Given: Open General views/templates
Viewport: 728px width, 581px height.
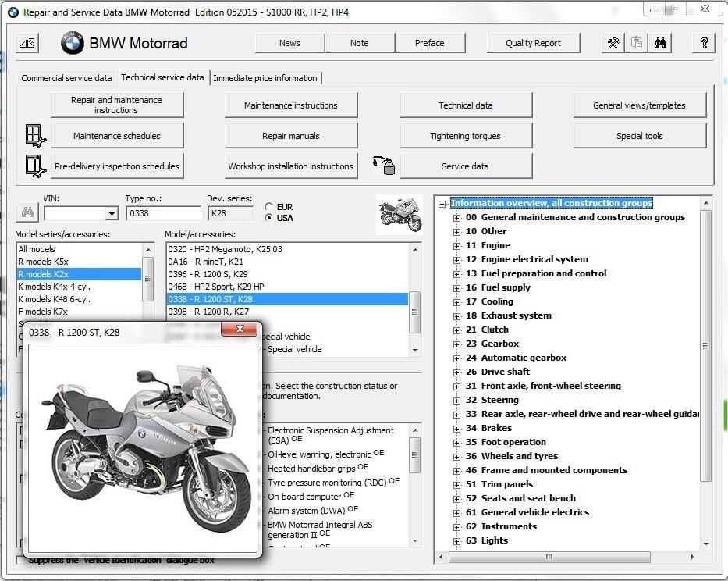Looking at the screenshot, I should (639, 105).
